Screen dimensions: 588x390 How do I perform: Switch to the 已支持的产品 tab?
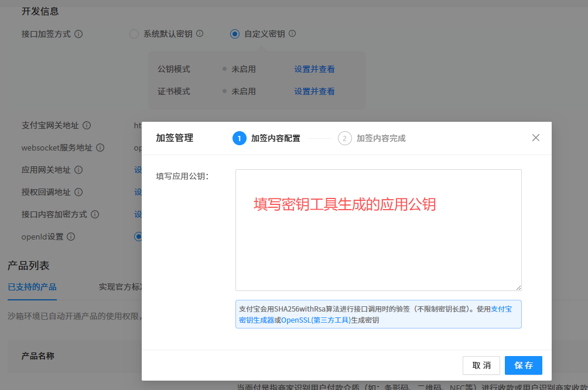pyautogui.click(x=32, y=286)
